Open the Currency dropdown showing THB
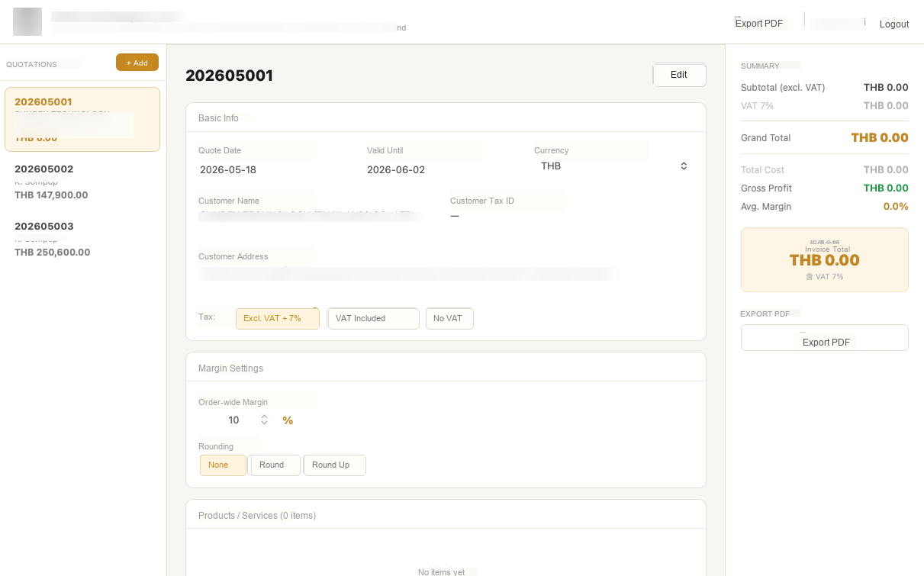Image resolution: width=924 pixels, height=576 pixels. coord(614,166)
